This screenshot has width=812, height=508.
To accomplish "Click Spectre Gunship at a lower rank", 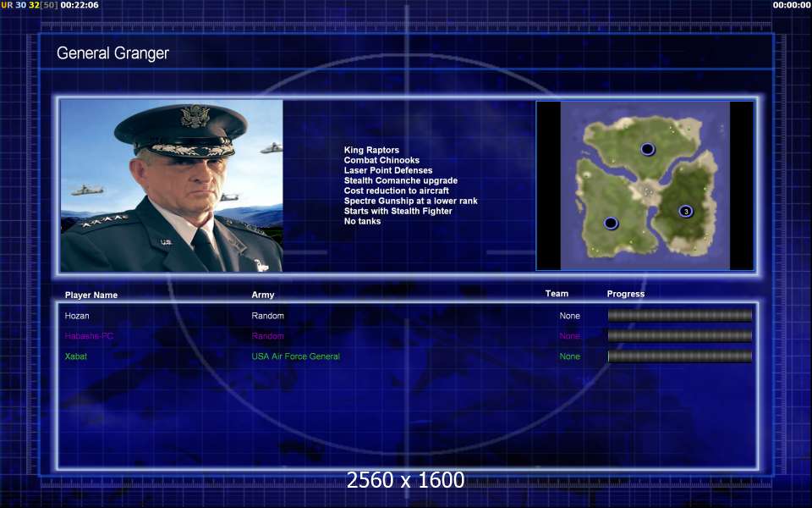I will point(411,201).
